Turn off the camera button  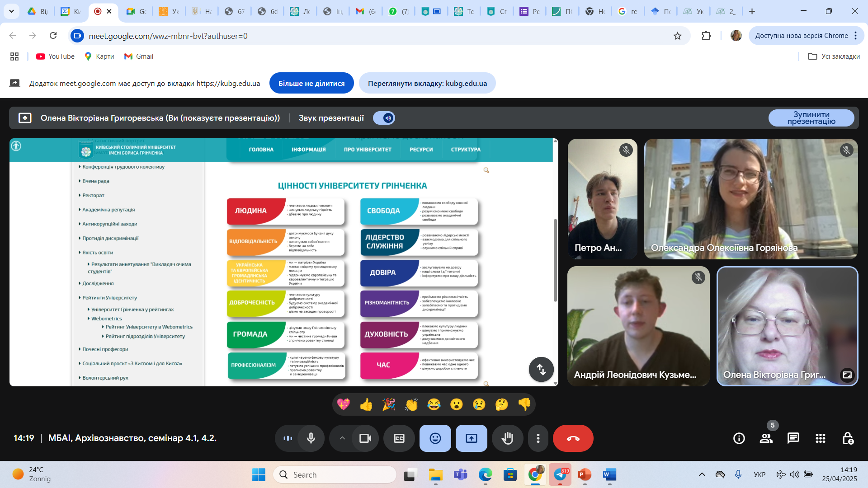click(365, 438)
